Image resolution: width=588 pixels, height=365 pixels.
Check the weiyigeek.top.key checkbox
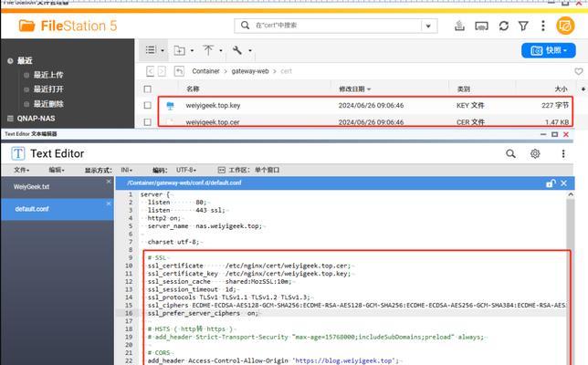point(148,105)
